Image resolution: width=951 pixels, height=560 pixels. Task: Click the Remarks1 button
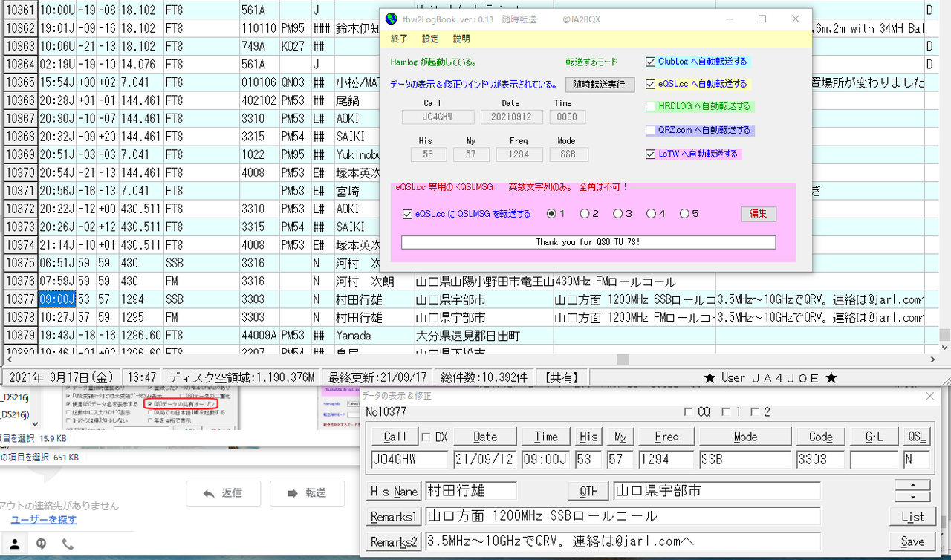(x=395, y=516)
